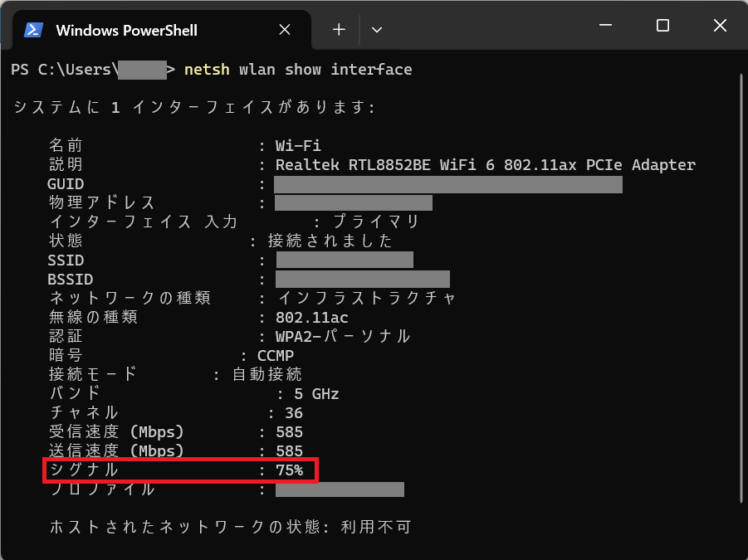This screenshot has height=560, width=748.
Task: Close the Windows PowerShell tab
Action: pyautogui.click(x=285, y=30)
